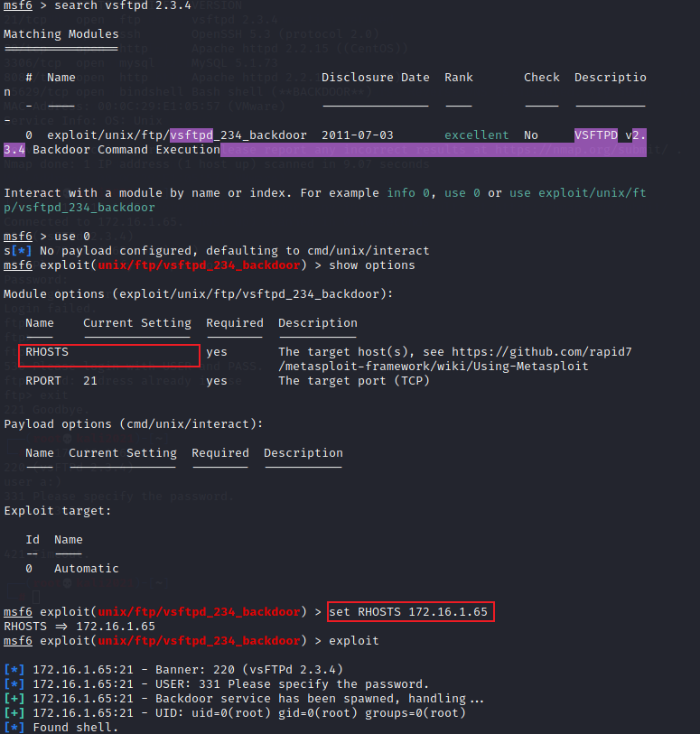
Task: Click the highlighted 'VSFTPD' description word
Action: pyautogui.click(x=596, y=135)
